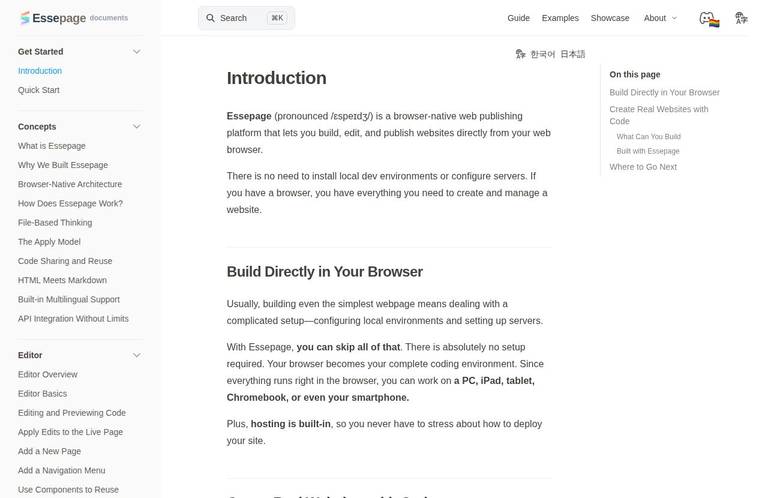
Task: Click the Search input field
Action: click(246, 18)
